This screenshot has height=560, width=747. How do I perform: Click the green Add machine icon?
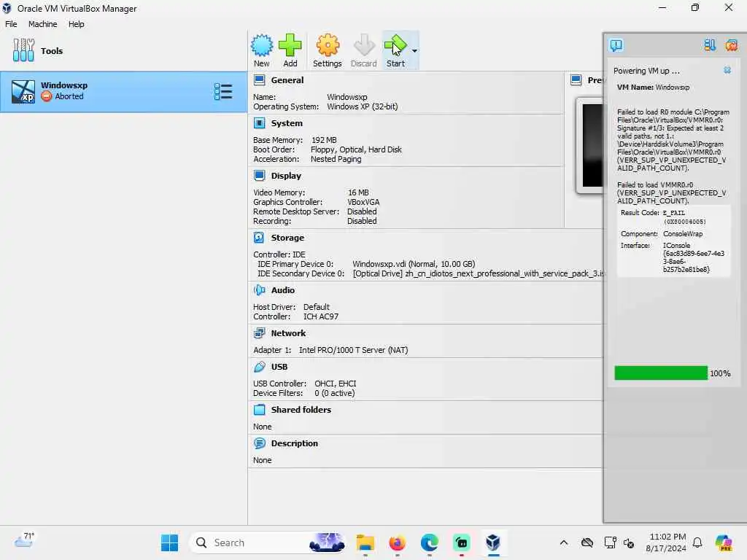[x=290, y=45]
